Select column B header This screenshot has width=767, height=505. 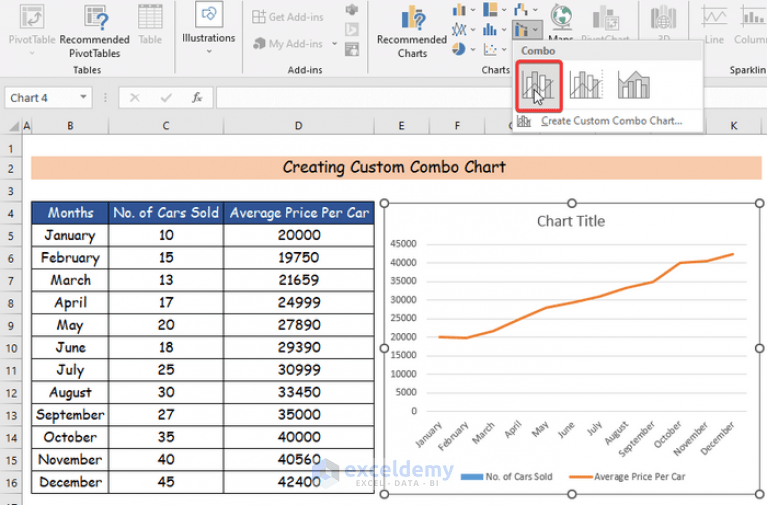(70, 126)
